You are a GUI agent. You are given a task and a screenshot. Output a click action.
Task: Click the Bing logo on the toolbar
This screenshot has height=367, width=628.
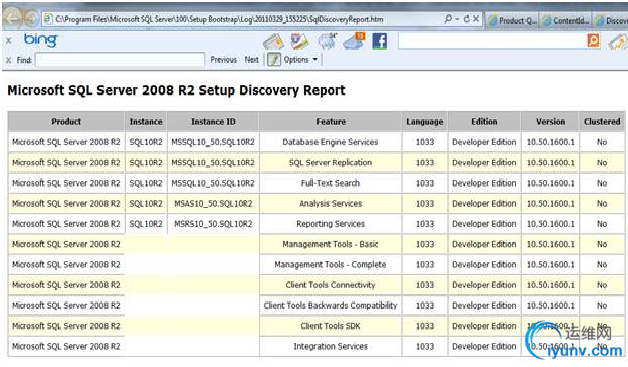[x=40, y=40]
